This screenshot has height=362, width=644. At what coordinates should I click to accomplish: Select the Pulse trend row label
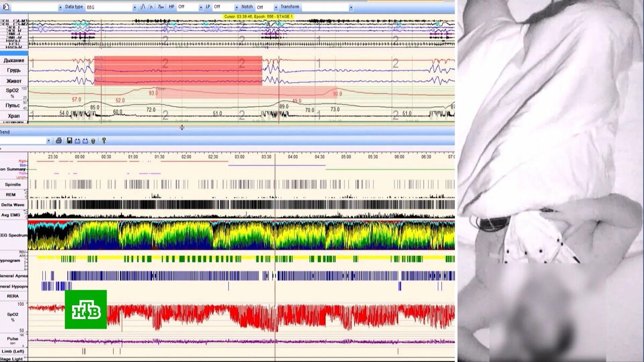click(13, 340)
